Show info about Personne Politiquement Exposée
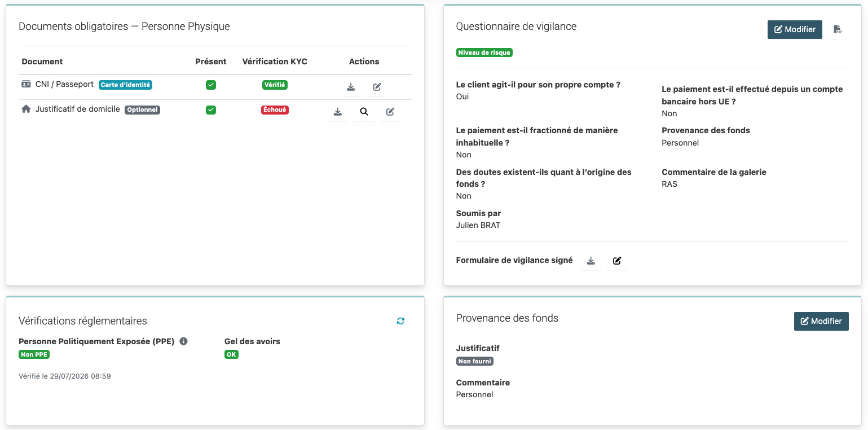Viewport: 868px width, 430px height. click(183, 341)
